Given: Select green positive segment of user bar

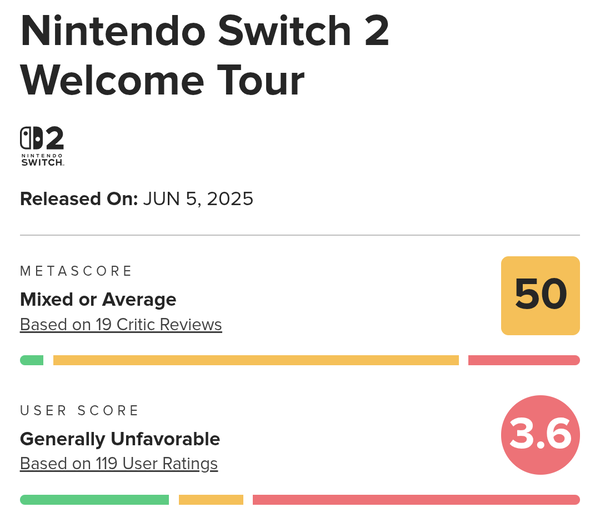Looking at the screenshot, I should [95, 500].
